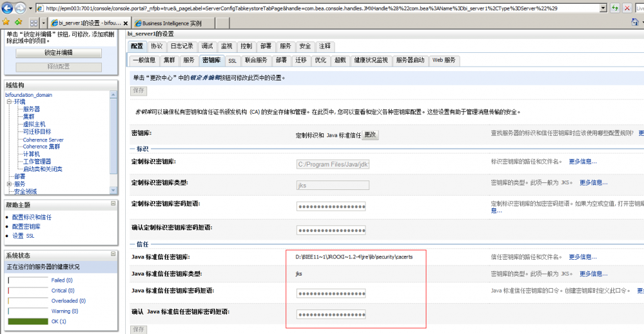Stop loading with the red X icon
644x334 pixels.
[x=627, y=8]
